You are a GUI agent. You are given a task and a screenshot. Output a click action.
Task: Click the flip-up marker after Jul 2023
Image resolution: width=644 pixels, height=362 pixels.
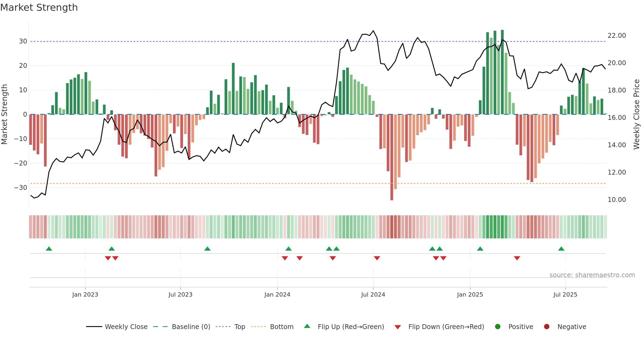coord(207,249)
